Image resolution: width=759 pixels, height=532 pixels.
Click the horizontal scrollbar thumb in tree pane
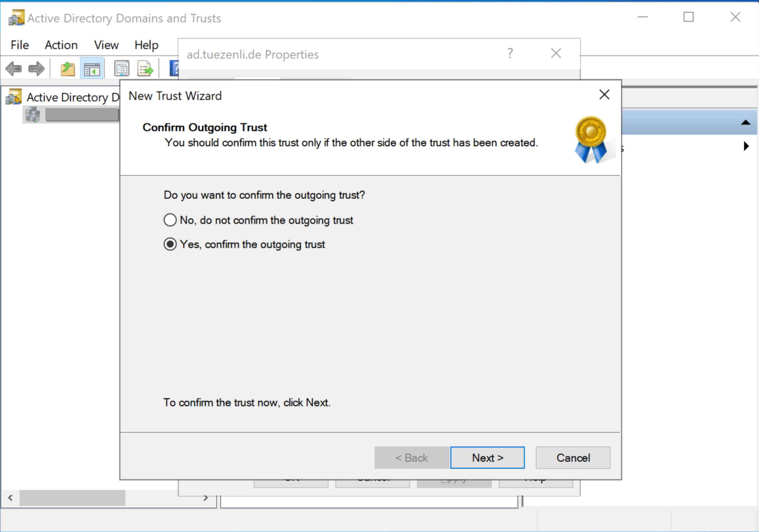pos(72,498)
